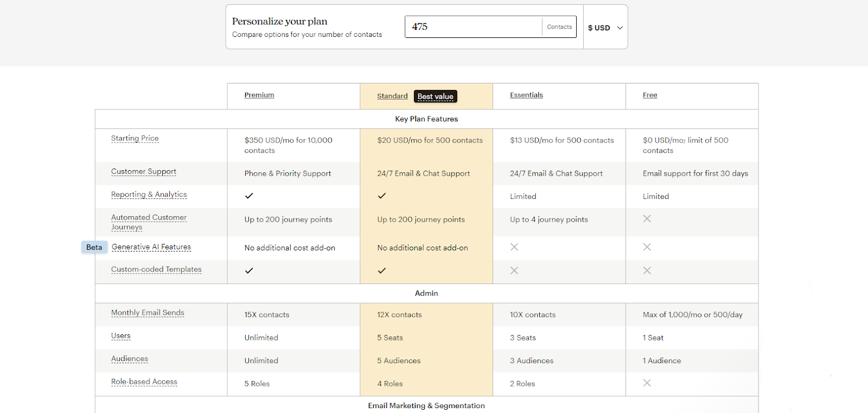
Task: Click the X under Essentials Custom-coded Templates
Action: pos(513,270)
